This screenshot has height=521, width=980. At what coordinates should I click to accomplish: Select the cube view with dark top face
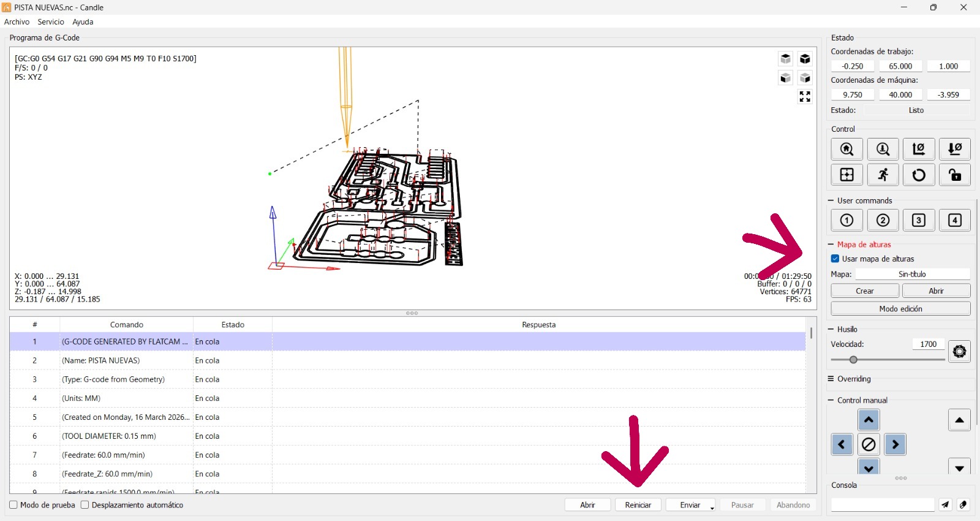pyautogui.click(x=786, y=59)
